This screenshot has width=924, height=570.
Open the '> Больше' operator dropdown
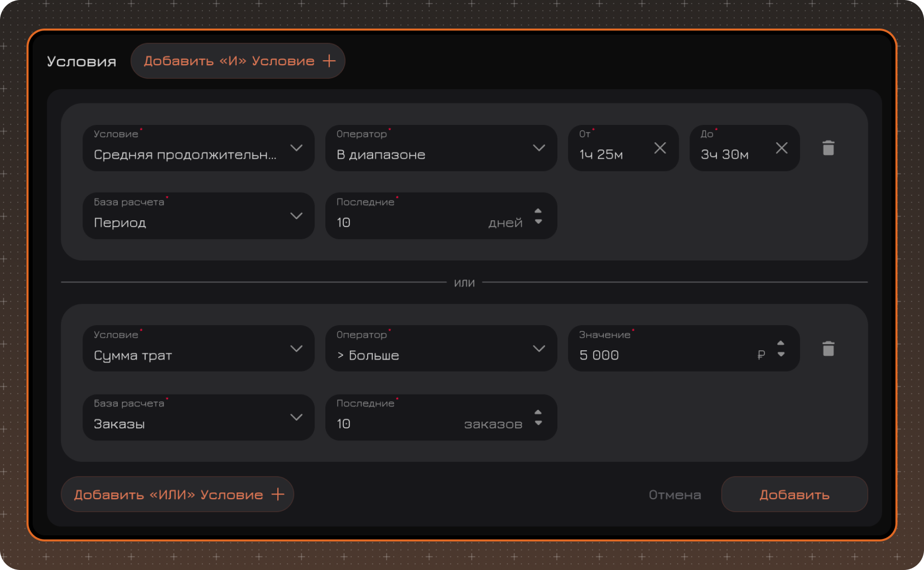tap(441, 348)
